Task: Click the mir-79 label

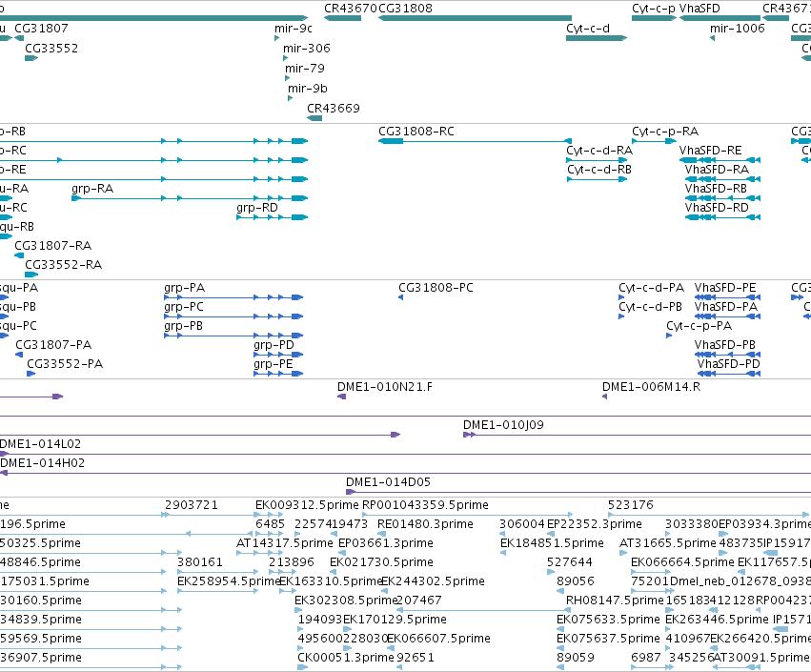Action: [x=305, y=69]
